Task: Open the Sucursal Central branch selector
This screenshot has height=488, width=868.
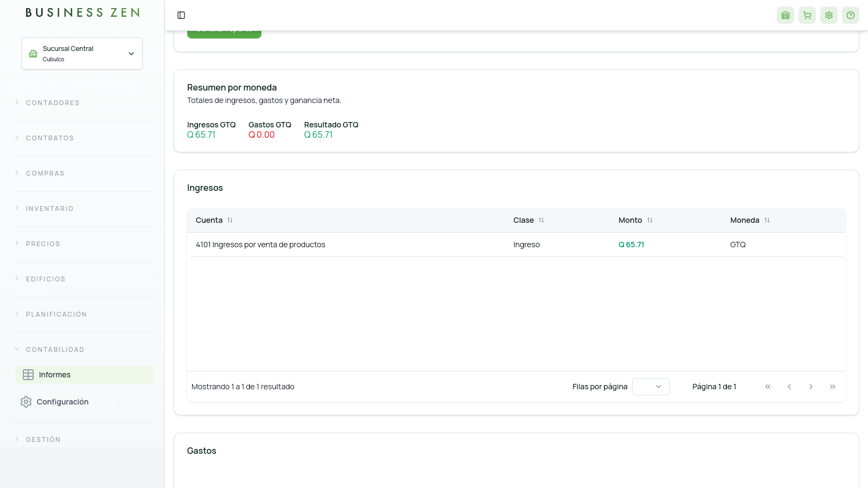Action: coord(82,54)
